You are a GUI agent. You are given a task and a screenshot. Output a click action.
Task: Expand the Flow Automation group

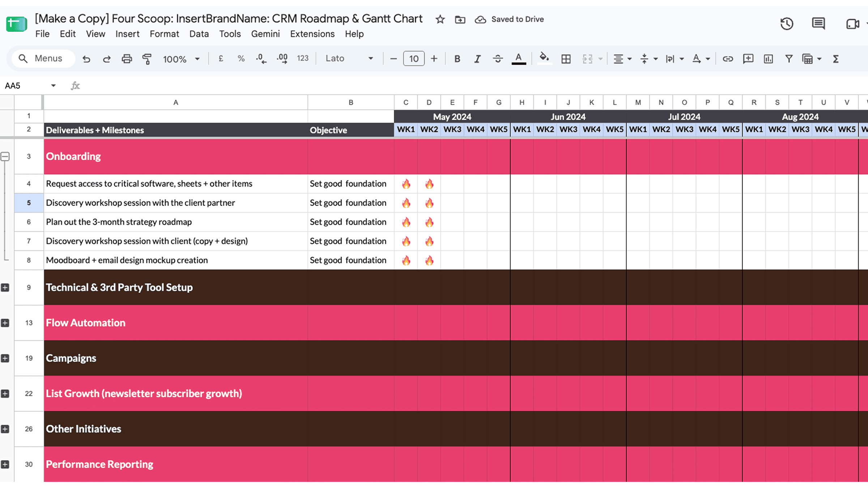point(5,323)
